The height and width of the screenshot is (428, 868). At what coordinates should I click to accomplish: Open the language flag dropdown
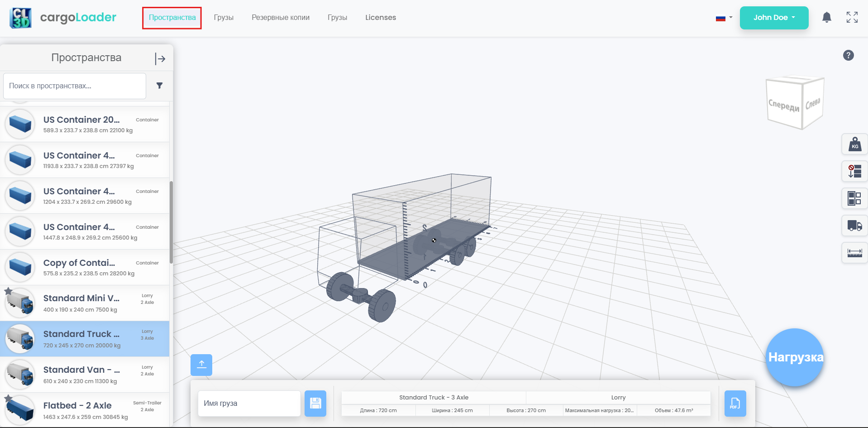point(724,18)
